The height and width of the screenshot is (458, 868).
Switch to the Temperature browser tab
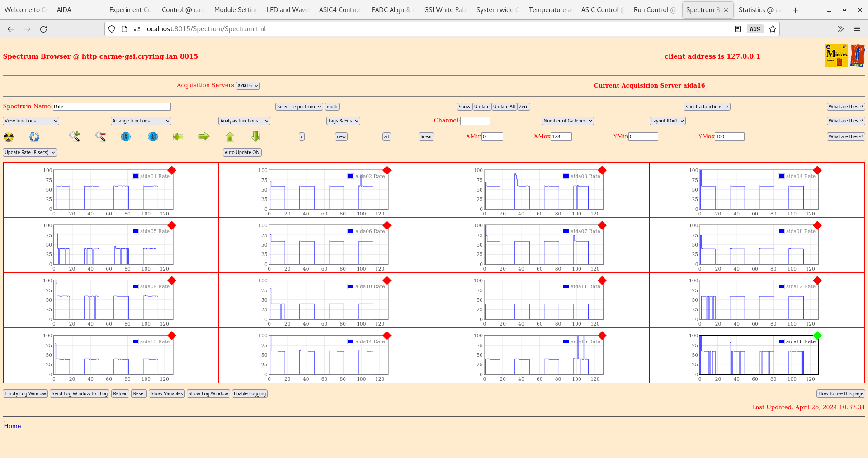pyautogui.click(x=549, y=10)
